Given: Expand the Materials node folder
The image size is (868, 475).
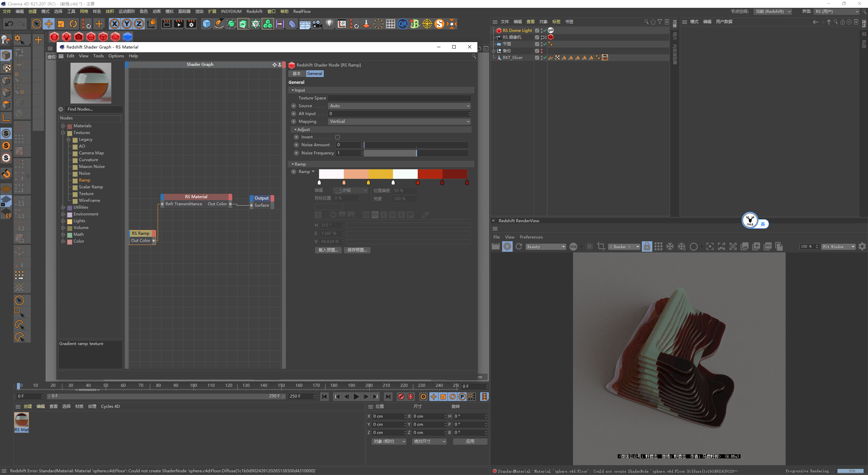Looking at the screenshot, I should click(x=63, y=126).
